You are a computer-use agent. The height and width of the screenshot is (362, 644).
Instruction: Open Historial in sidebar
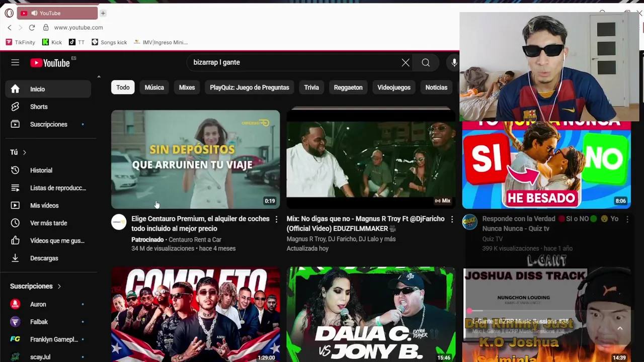pyautogui.click(x=48, y=170)
